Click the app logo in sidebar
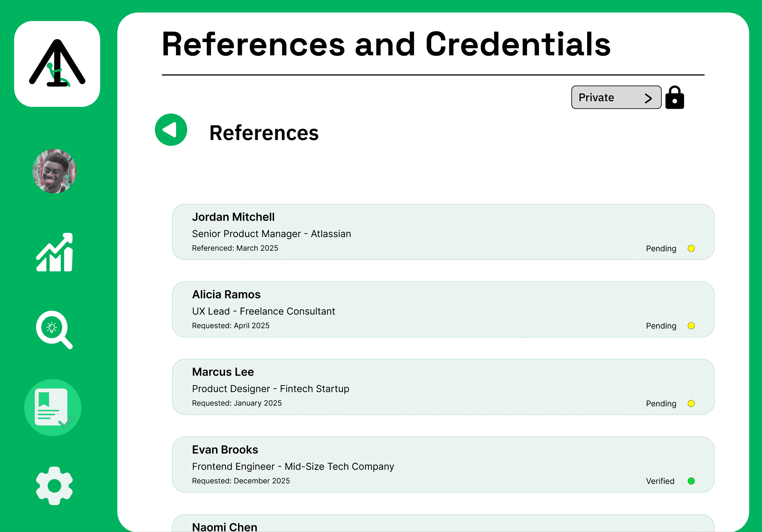The image size is (762, 532). coord(57,64)
